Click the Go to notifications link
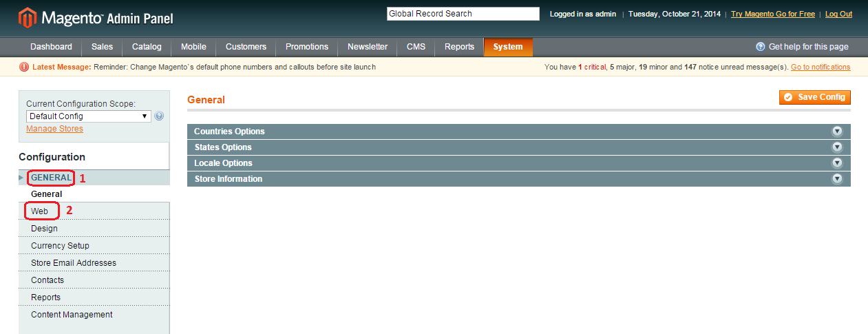 pos(821,67)
